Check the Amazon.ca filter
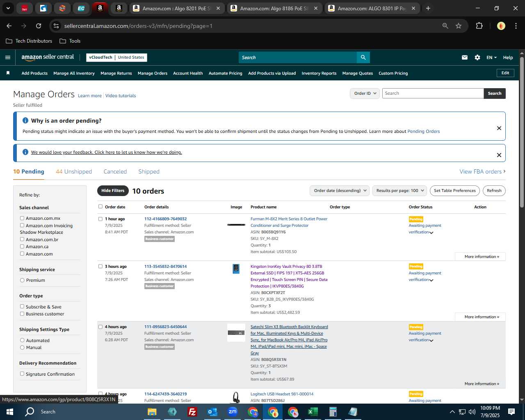The width and height of the screenshot is (525, 420). coord(22,247)
